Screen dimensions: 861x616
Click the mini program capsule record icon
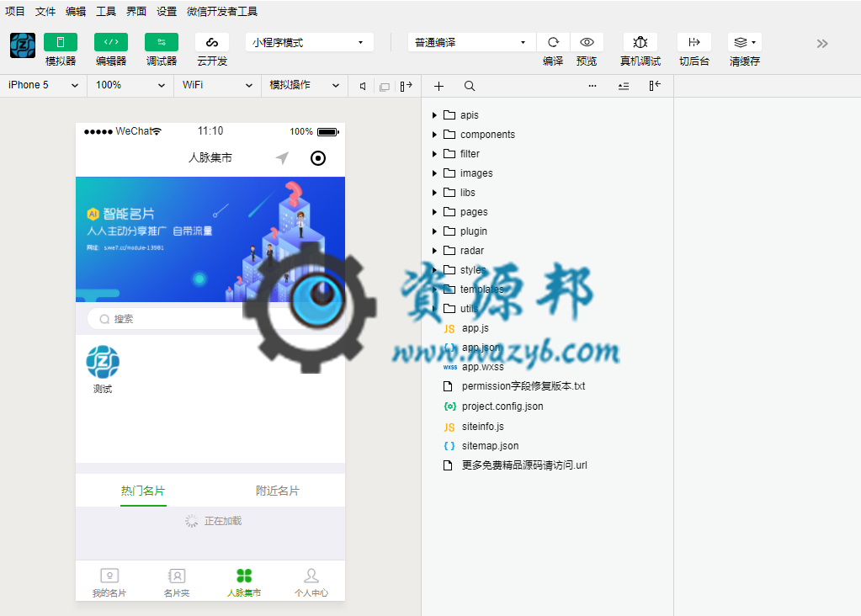(x=318, y=158)
